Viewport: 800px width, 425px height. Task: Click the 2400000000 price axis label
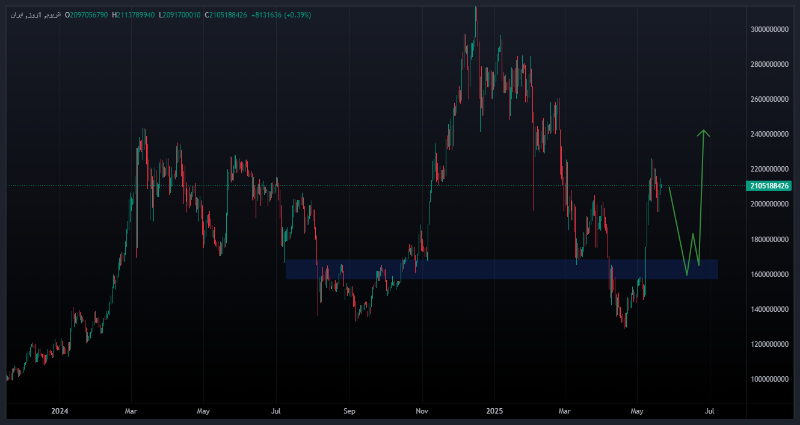click(770, 134)
